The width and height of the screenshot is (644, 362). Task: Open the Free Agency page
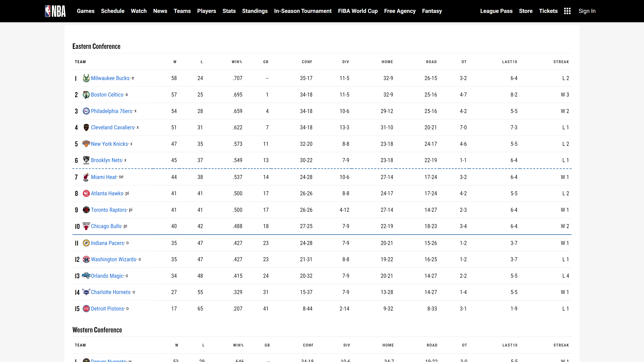click(400, 11)
